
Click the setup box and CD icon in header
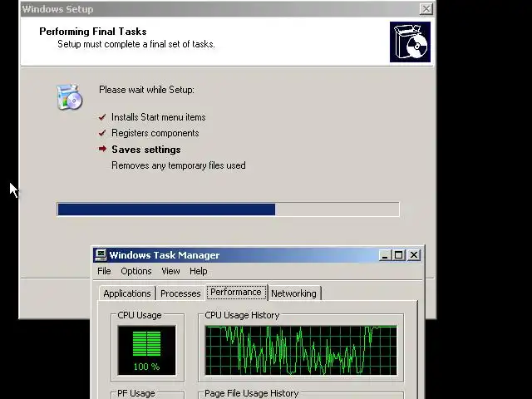coord(410,42)
